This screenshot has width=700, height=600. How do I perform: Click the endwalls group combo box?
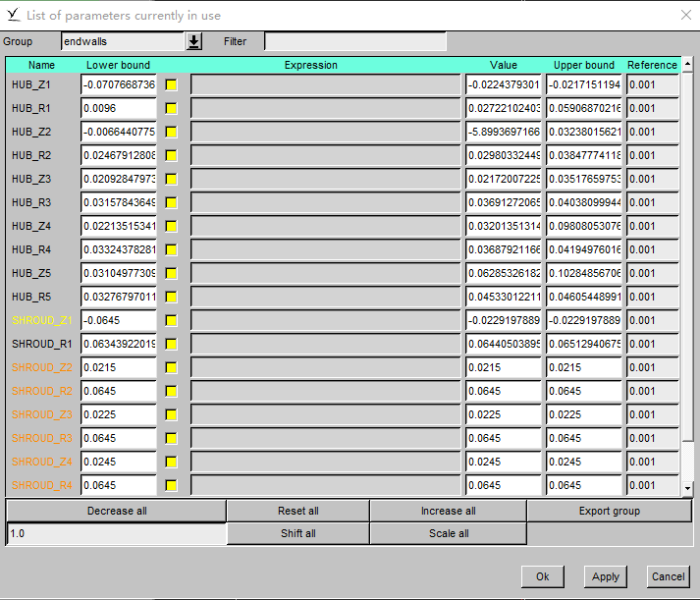(123, 41)
